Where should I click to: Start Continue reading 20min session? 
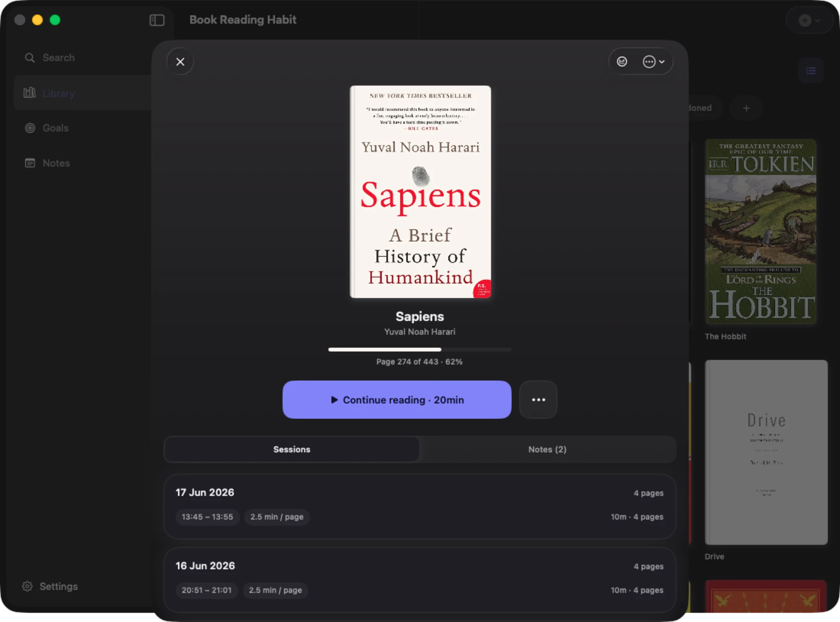click(397, 400)
